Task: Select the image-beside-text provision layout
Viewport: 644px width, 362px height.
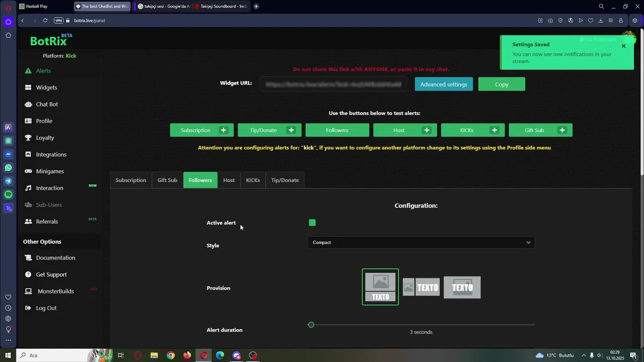Action: click(421, 288)
